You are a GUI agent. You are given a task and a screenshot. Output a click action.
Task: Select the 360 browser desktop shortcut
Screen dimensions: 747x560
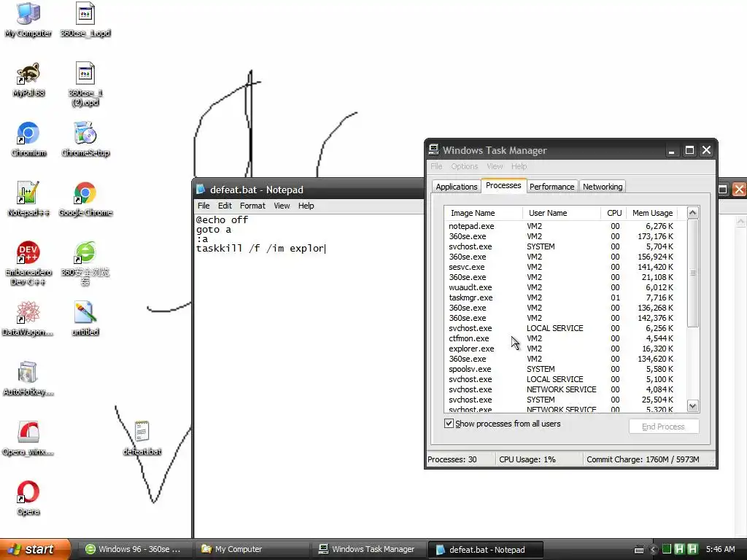85,264
